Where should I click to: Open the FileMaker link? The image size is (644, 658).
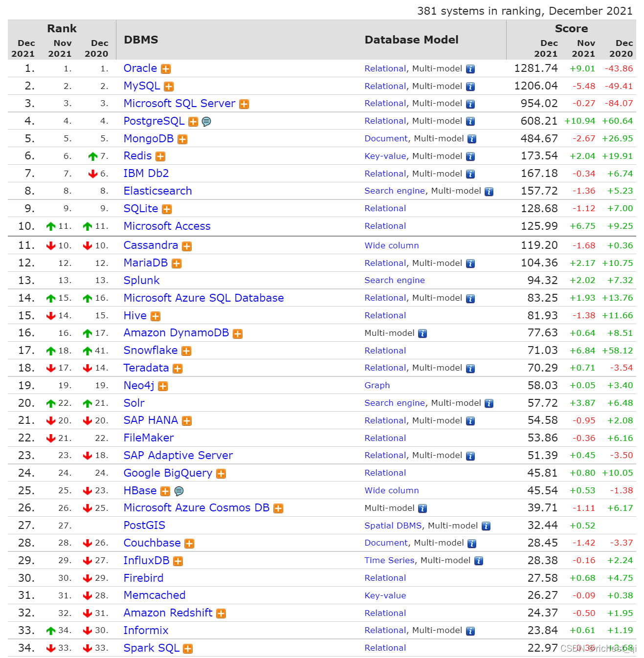(x=149, y=438)
